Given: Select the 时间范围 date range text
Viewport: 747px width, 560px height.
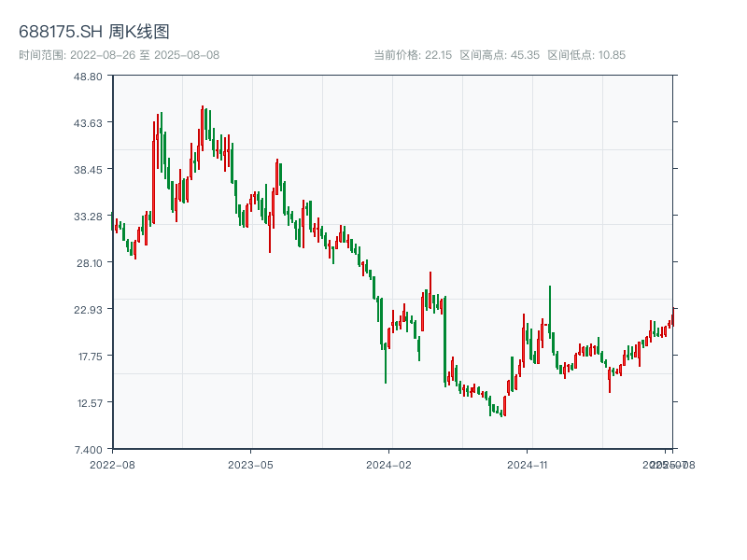Looking at the screenshot, I should click(120, 55).
